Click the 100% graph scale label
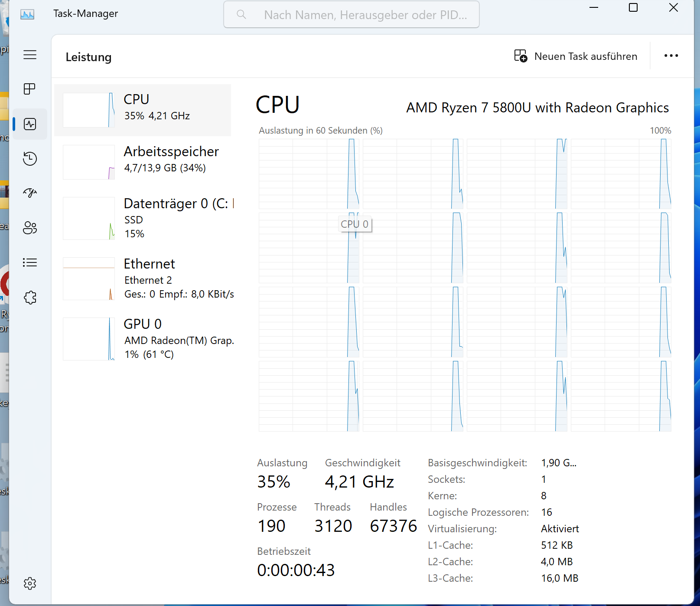The width and height of the screenshot is (700, 606). click(661, 131)
